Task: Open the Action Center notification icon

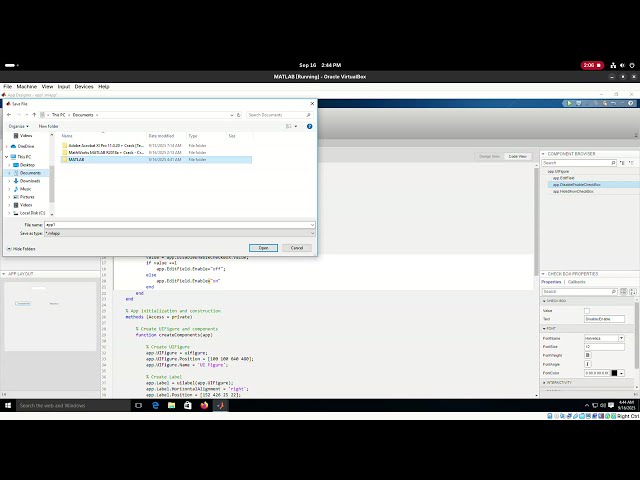Action: point(611,405)
